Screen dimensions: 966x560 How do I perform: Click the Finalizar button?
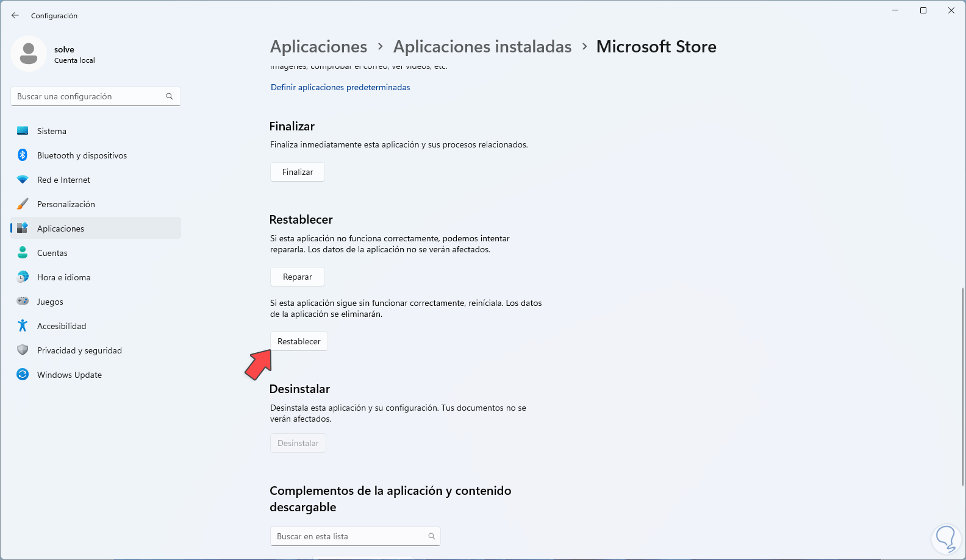click(298, 172)
